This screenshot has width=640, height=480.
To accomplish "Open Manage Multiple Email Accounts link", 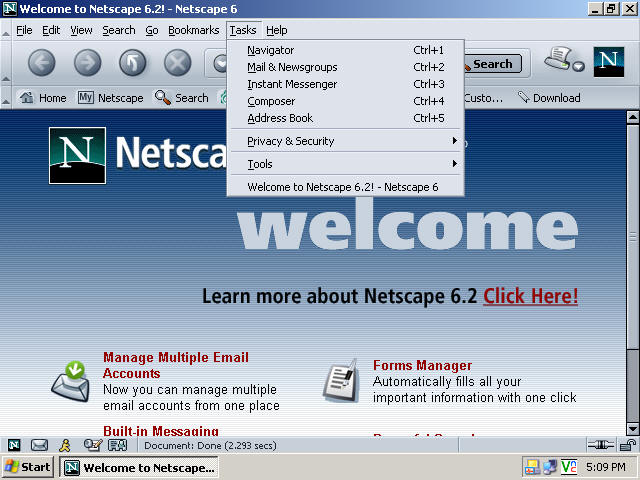I will coord(176,365).
